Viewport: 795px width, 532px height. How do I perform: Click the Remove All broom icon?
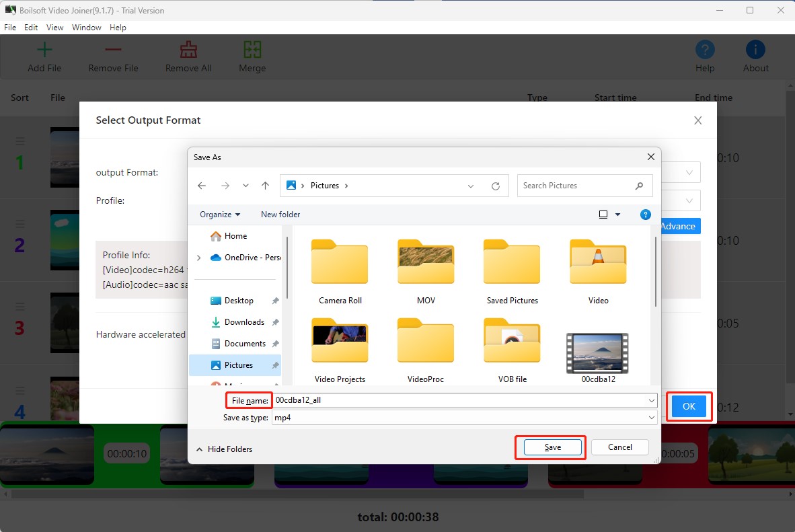[x=188, y=50]
